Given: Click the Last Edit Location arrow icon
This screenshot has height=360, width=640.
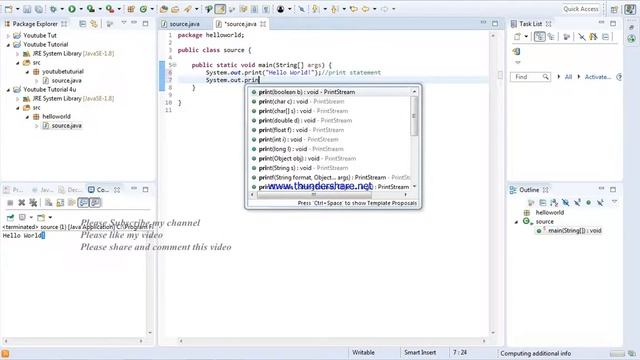Looking at the screenshot, I should click(x=353, y=9).
